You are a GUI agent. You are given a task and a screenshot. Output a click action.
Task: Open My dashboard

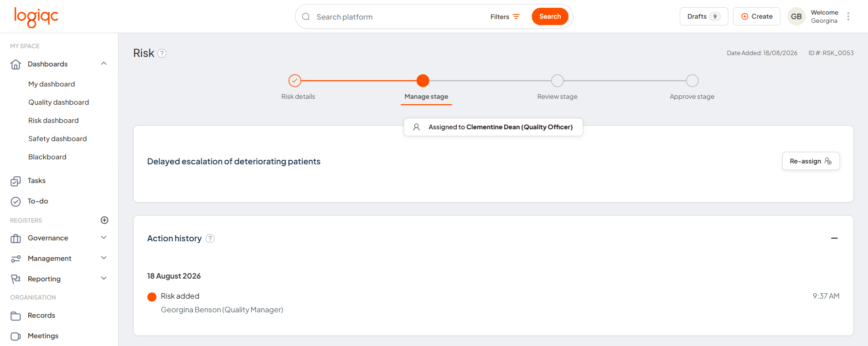(x=52, y=84)
